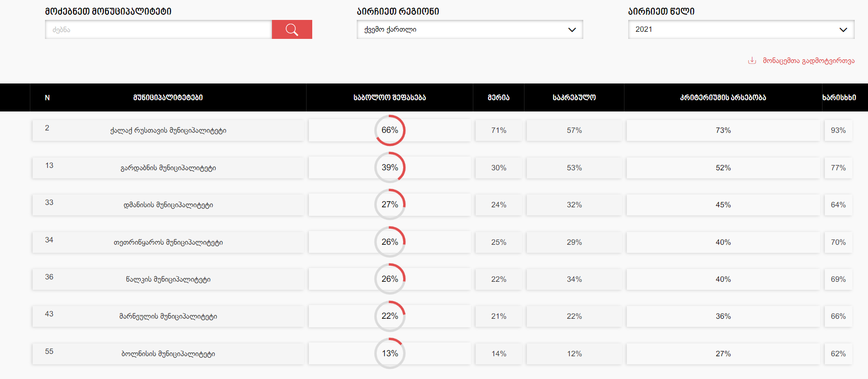Click the 13% circle for ბოლნისის მუნიციპალიტეტი

(390, 353)
